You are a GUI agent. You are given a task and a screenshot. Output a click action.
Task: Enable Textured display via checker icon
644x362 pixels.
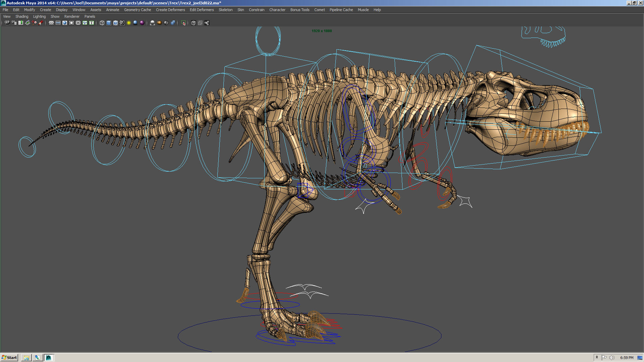122,23
